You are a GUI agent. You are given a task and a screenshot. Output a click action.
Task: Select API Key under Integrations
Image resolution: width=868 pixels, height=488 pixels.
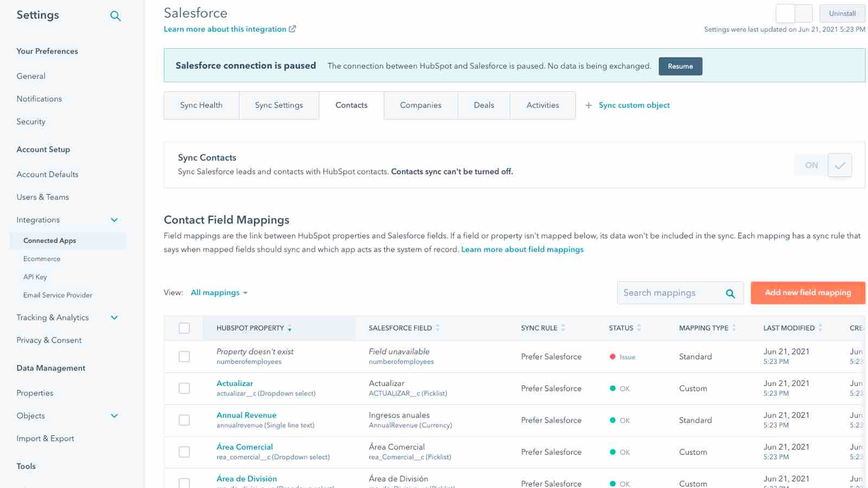click(x=35, y=277)
